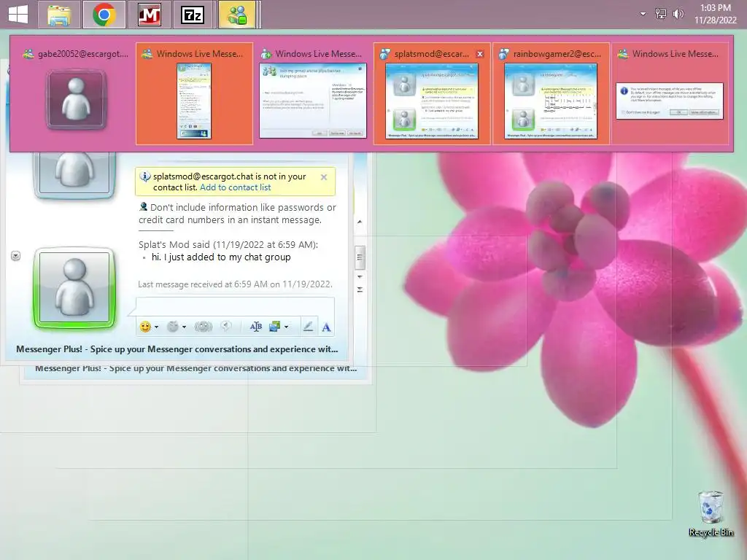Click Windows Live Messenger taskbar icon
The height and width of the screenshot is (560, 747).
[x=237, y=15]
